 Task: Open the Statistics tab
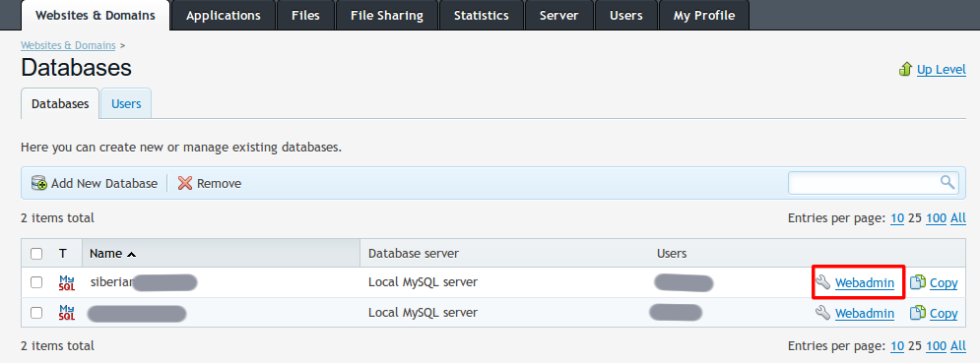click(482, 15)
